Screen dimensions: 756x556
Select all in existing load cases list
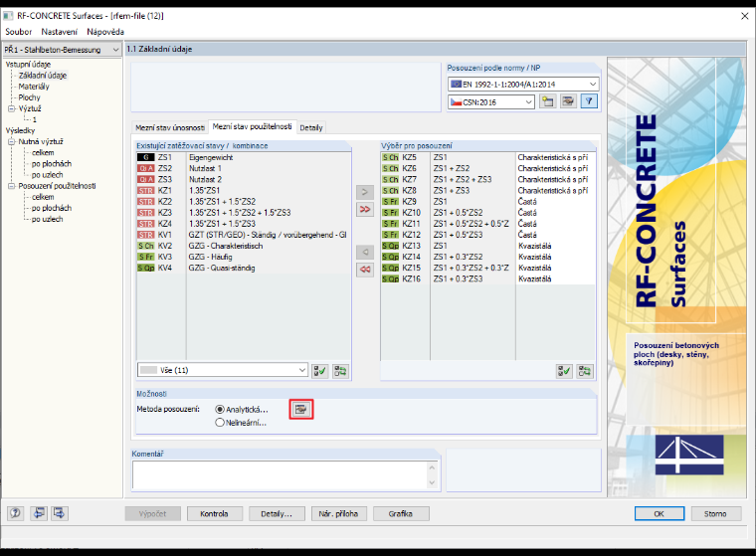(x=319, y=371)
